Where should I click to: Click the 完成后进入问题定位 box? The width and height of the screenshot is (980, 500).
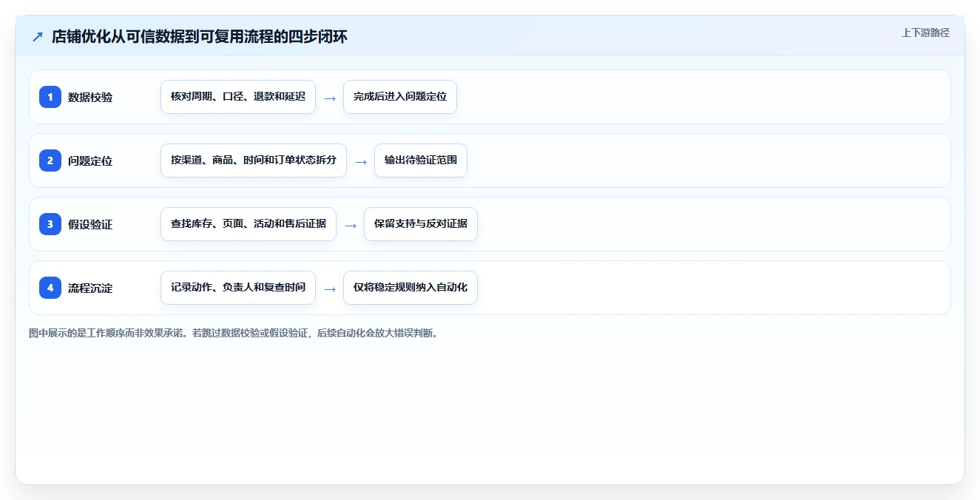tap(400, 97)
